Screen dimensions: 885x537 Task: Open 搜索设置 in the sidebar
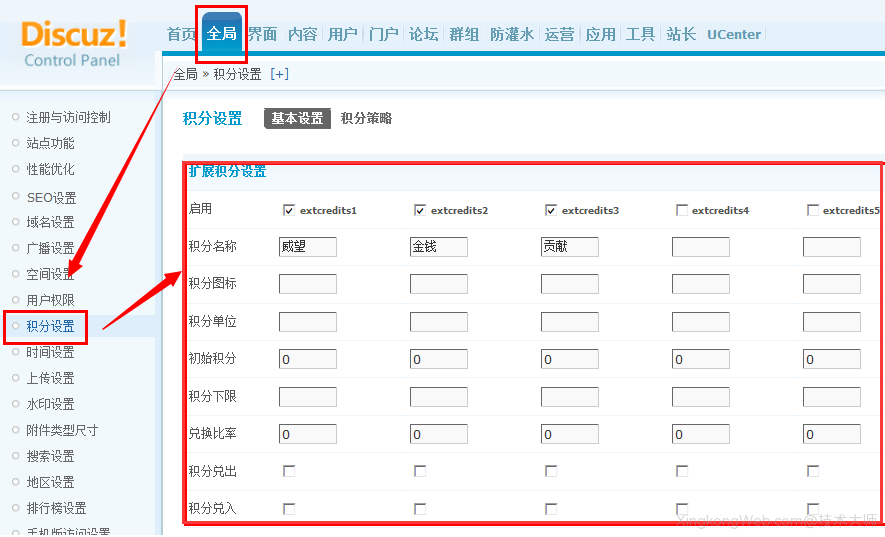[x=50, y=456]
